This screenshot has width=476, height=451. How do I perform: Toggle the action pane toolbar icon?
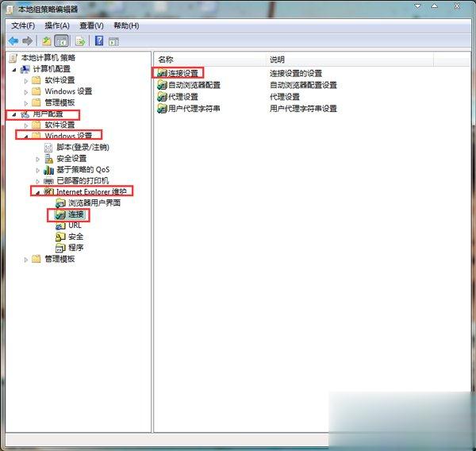pos(113,41)
